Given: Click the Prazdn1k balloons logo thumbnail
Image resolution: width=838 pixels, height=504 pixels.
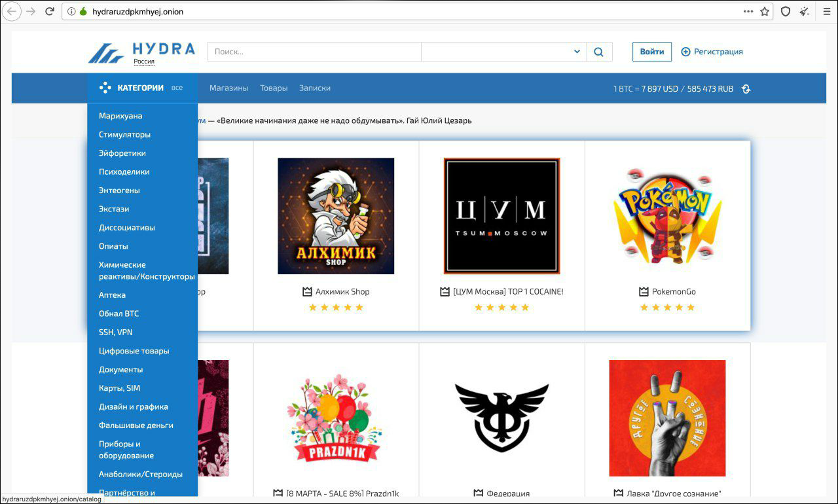Looking at the screenshot, I should [336, 418].
